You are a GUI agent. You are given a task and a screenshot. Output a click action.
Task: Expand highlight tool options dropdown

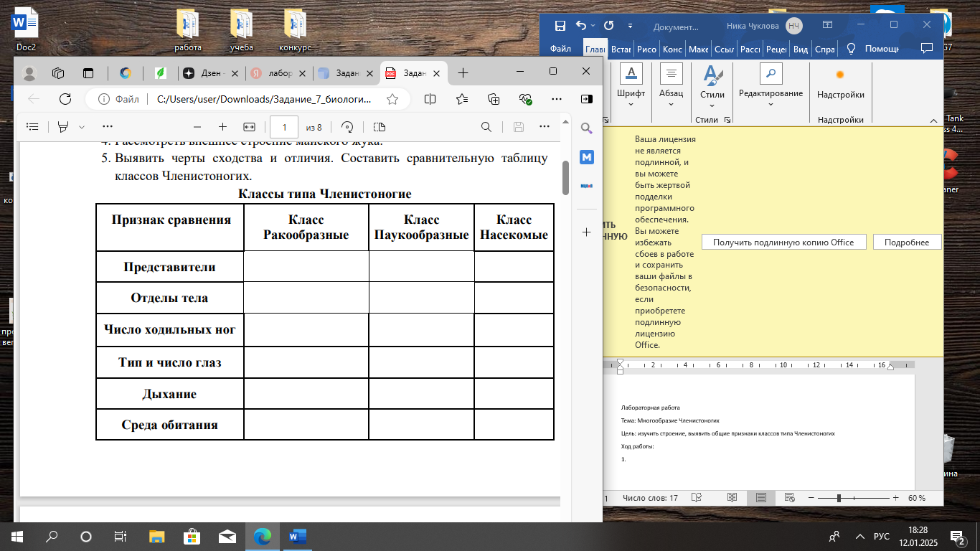coord(81,127)
